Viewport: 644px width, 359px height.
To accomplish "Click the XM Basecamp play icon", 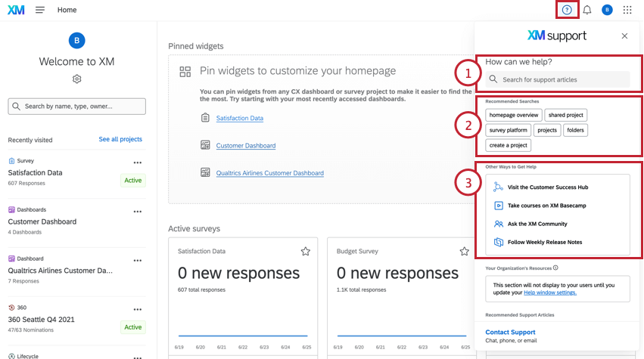I will click(x=498, y=206).
